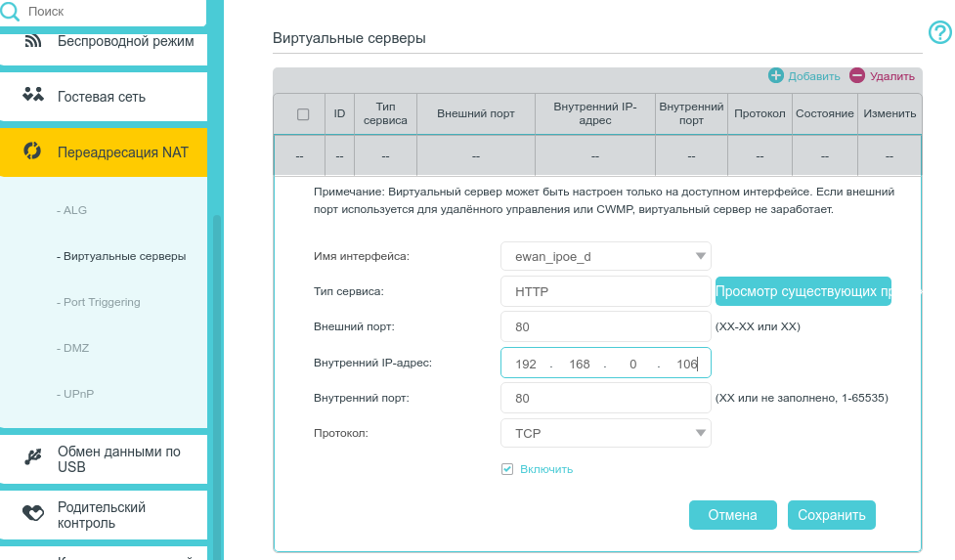This screenshot has height=560, width=955.
Task: Click the parental control heart icon
Action: (33, 512)
